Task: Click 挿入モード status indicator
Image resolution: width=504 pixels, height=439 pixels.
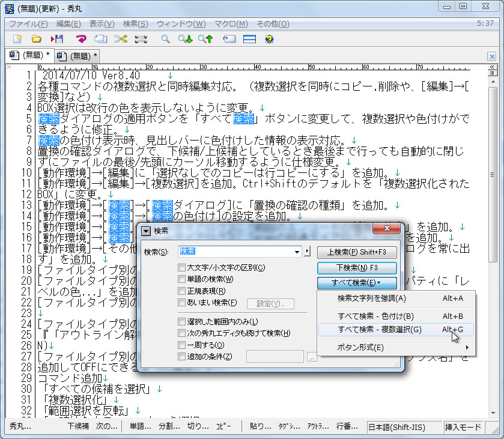Action: point(463,427)
